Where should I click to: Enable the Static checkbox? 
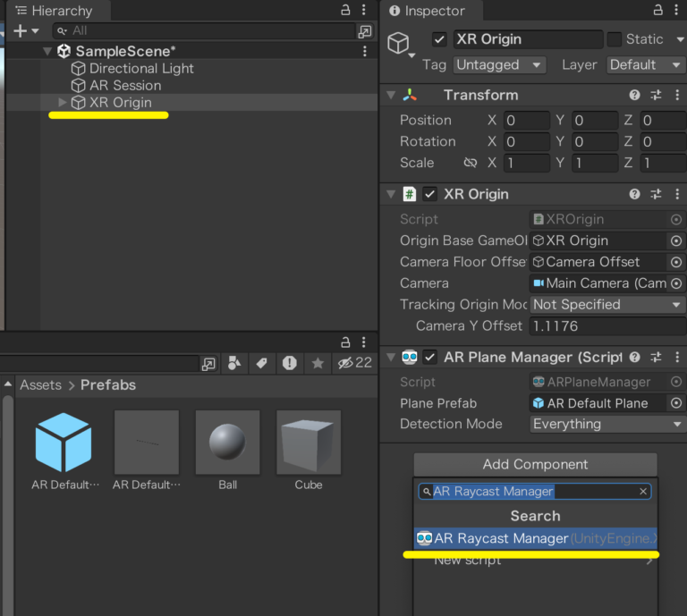point(614,39)
